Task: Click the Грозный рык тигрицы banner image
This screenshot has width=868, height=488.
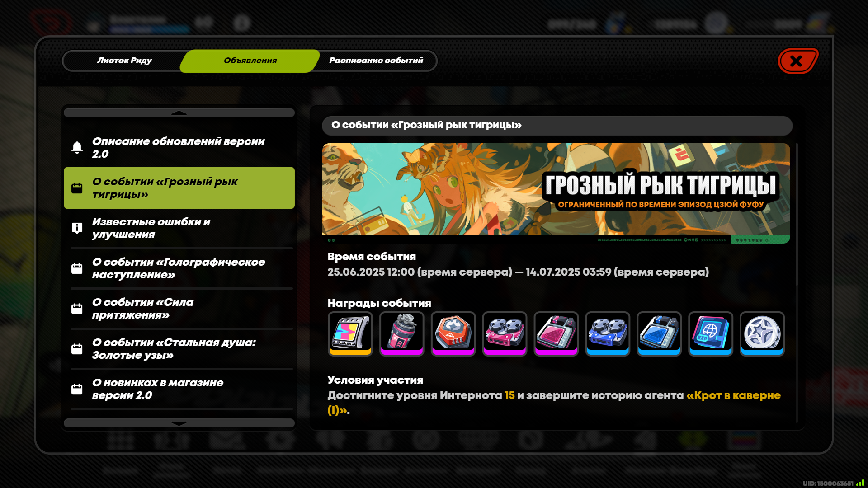Action: pos(556,193)
